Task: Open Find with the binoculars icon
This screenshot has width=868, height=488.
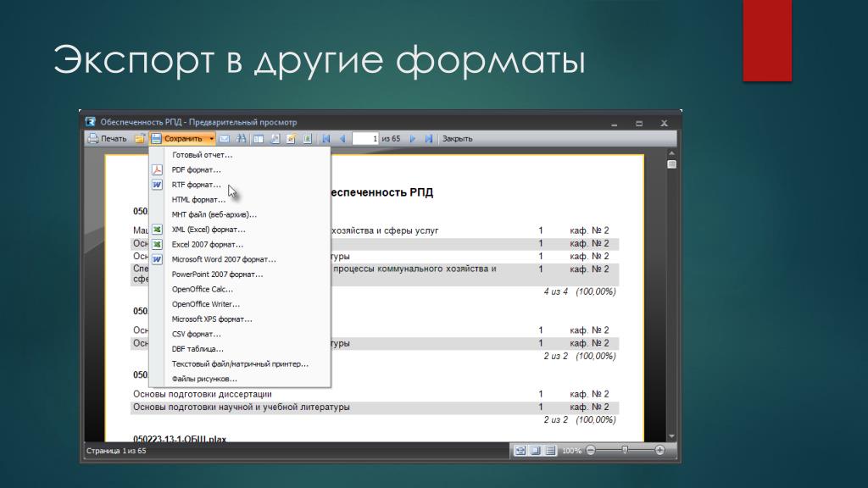Action: point(241,139)
